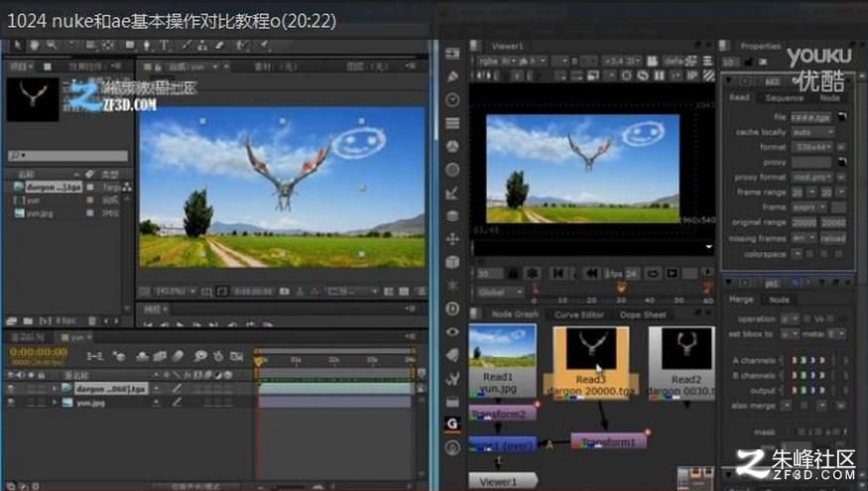
Task: Toggle Nuke viewer loop playback mode button
Action: (x=653, y=273)
